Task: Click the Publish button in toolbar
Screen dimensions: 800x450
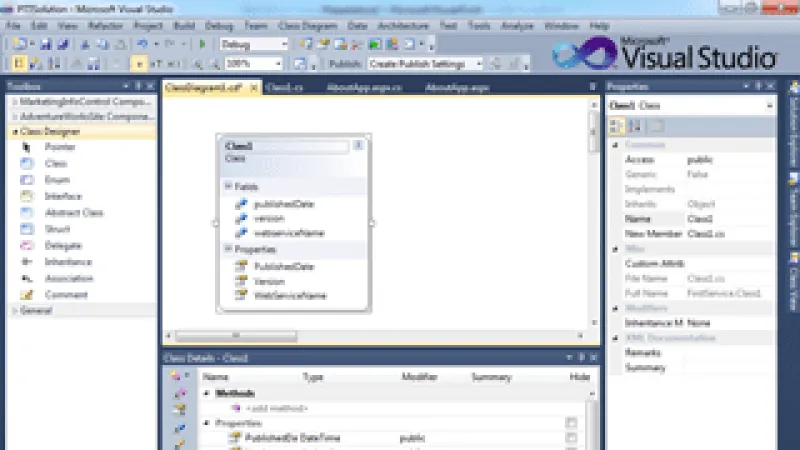Action: click(x=345, y=64)
